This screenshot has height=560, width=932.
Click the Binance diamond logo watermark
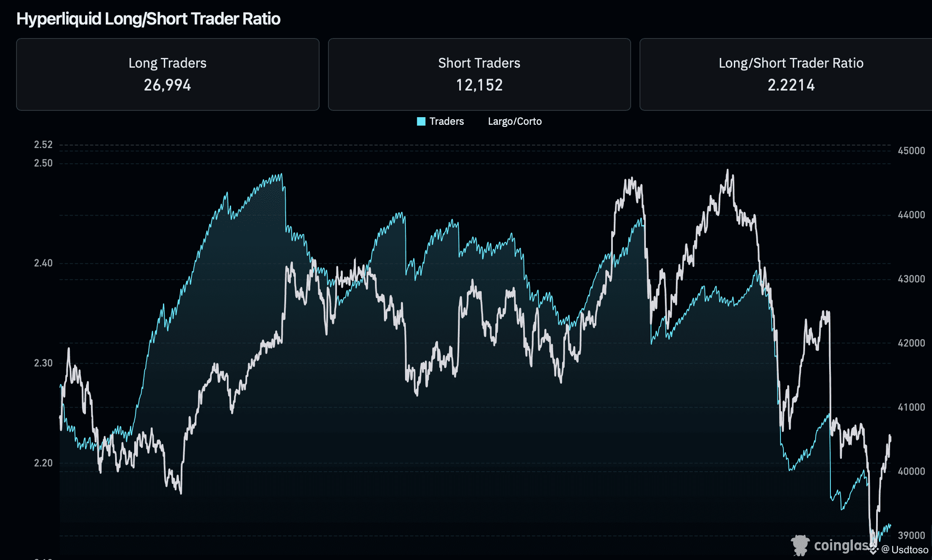(x=873, y=549)
